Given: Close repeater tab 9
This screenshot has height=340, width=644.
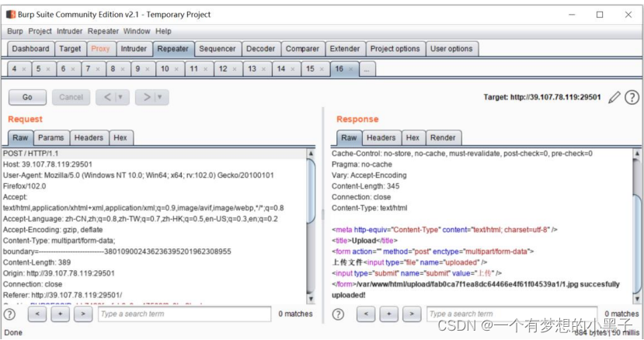Looking at the screenshot, I should [x=147, y=69].
